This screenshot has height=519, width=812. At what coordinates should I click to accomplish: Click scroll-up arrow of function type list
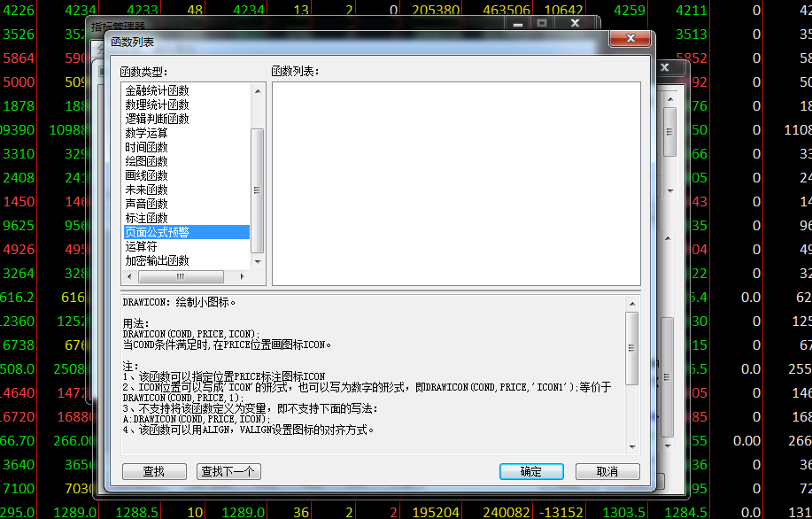coord(258,89)
